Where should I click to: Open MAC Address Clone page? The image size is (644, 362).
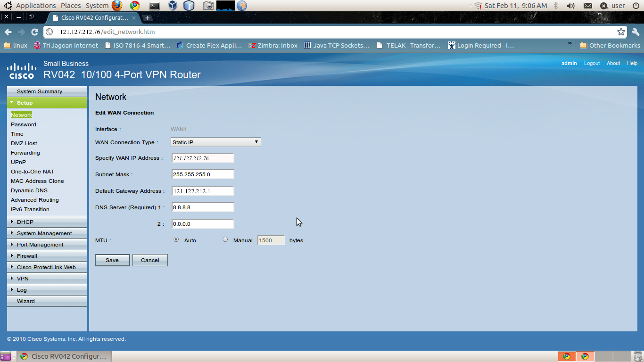click(x=37, y=181)
